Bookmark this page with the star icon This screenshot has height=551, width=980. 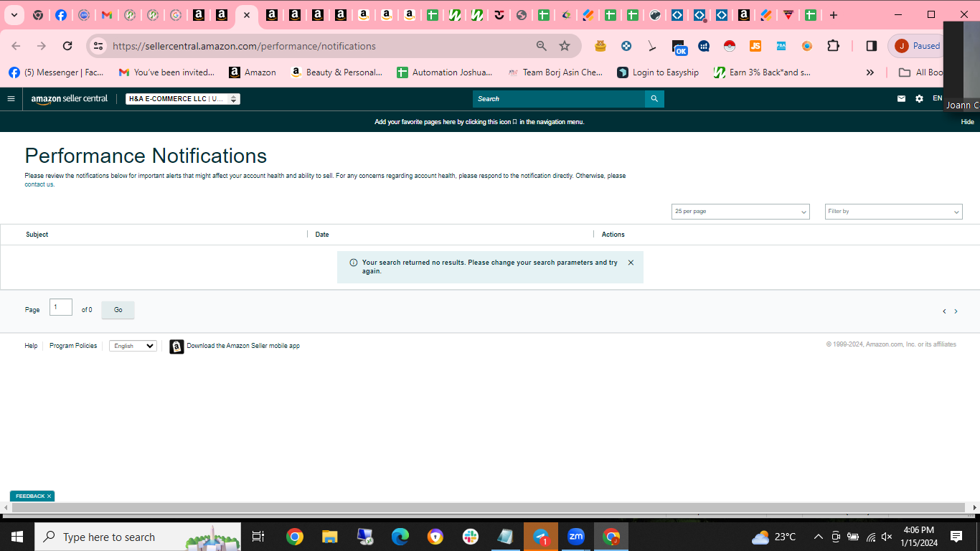click(x=565, y=46)
